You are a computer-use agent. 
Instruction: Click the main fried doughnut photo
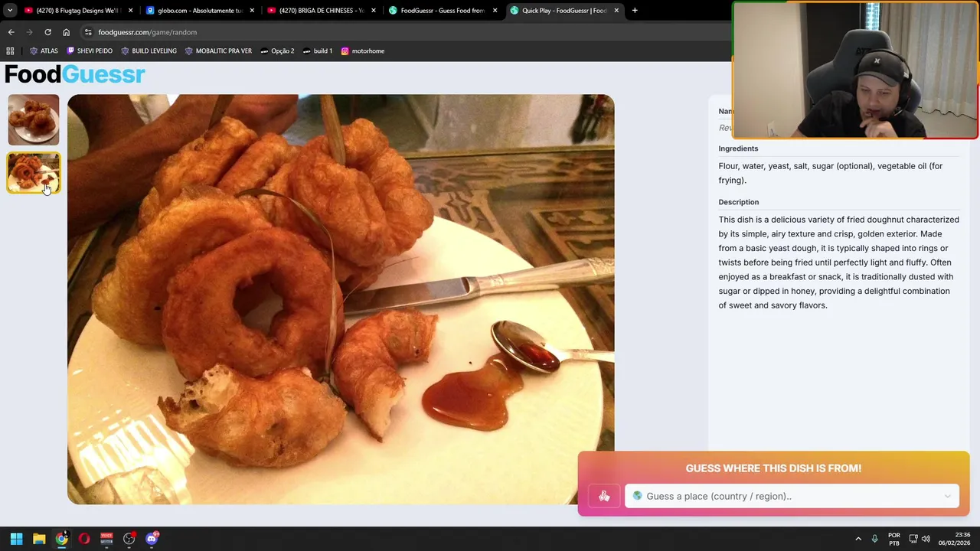pos(341,299)
